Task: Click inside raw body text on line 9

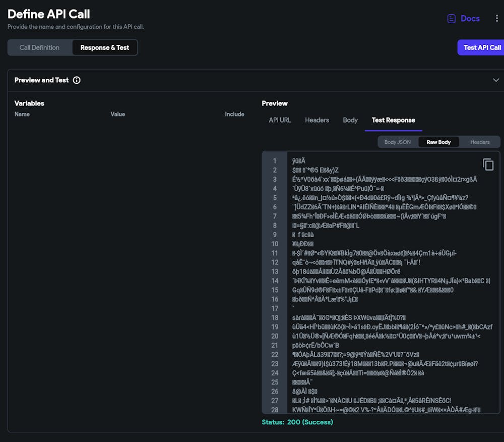Action: coord(303,235)
